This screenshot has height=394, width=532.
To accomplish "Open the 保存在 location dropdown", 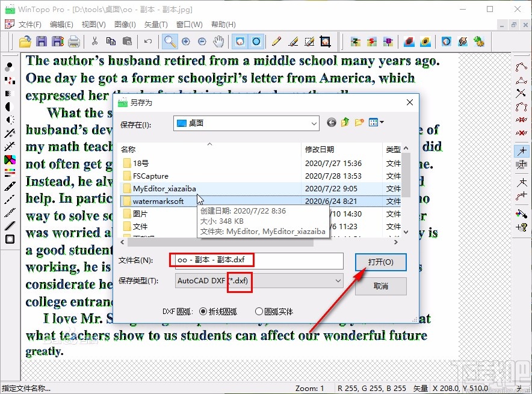I will pyautogui.click(x=246, y=123).
